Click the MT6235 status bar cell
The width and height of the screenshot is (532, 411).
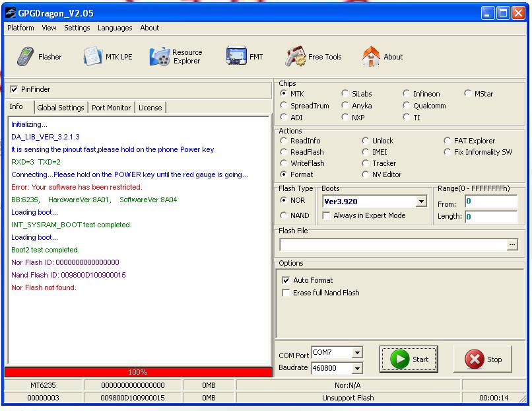(x=43, y=385)
